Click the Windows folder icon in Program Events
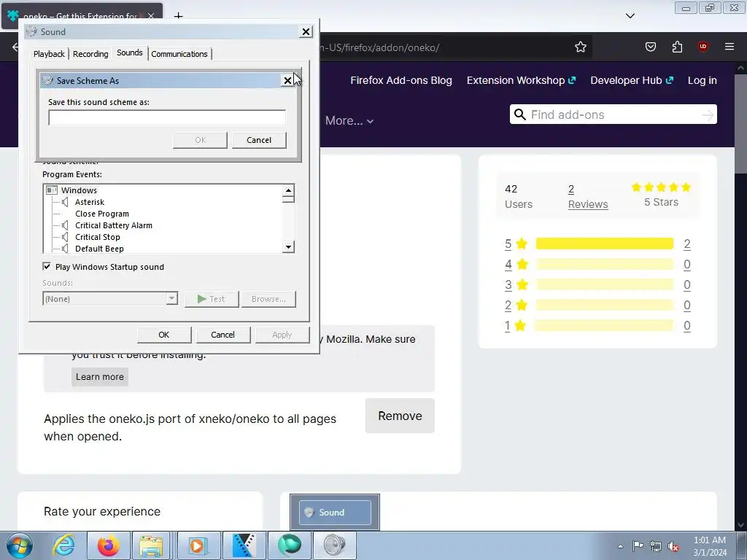747x560 pixels. click(52, 190)
